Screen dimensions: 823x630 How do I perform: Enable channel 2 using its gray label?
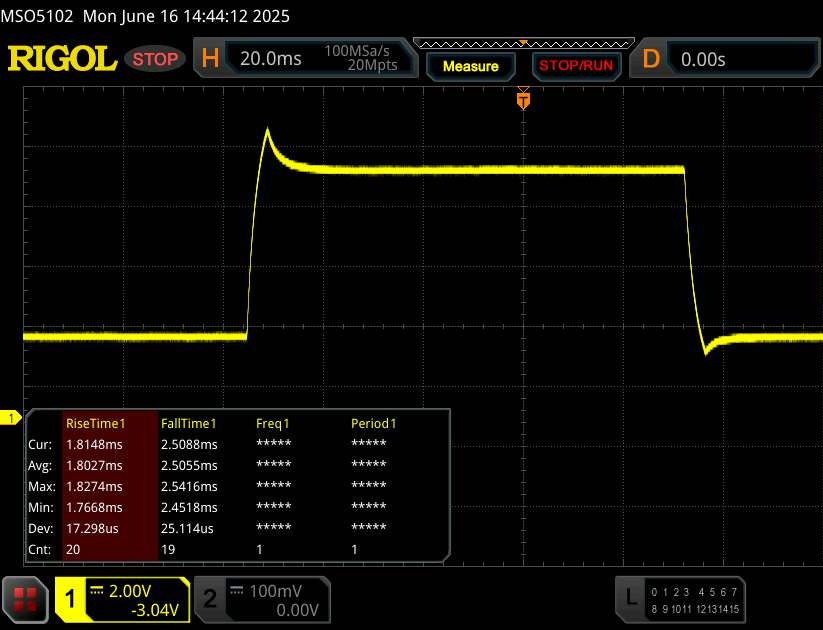[x=209, y=599]
